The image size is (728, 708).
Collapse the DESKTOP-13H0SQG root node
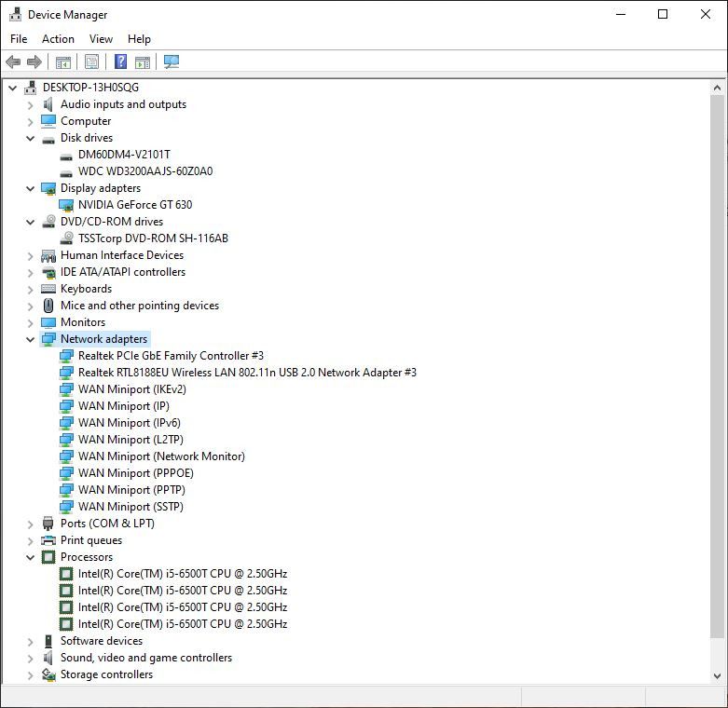tap(13, 88)
